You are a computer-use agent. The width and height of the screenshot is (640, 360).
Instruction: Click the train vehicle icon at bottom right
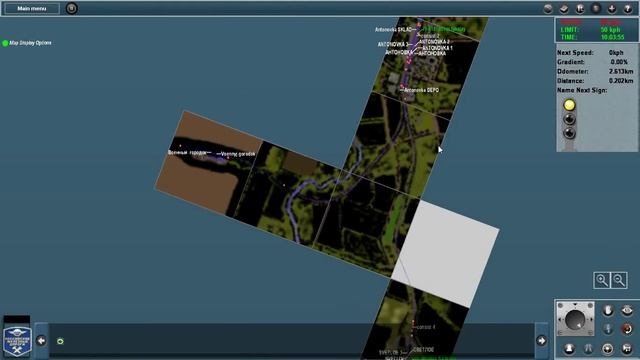click(x=627, y=349)
